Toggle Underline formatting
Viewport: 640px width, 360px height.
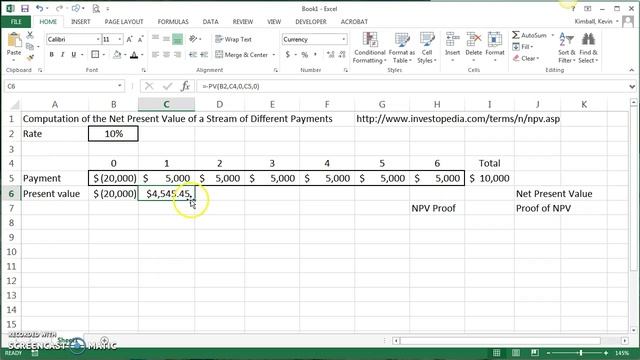(73, 54)
